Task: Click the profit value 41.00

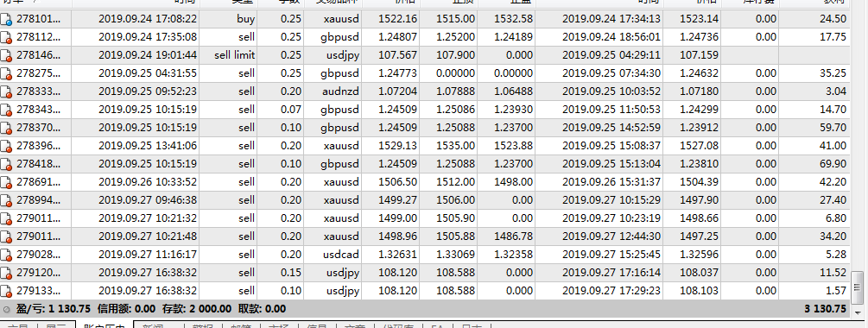Action: pyautogui.click(x=833, y=146)
